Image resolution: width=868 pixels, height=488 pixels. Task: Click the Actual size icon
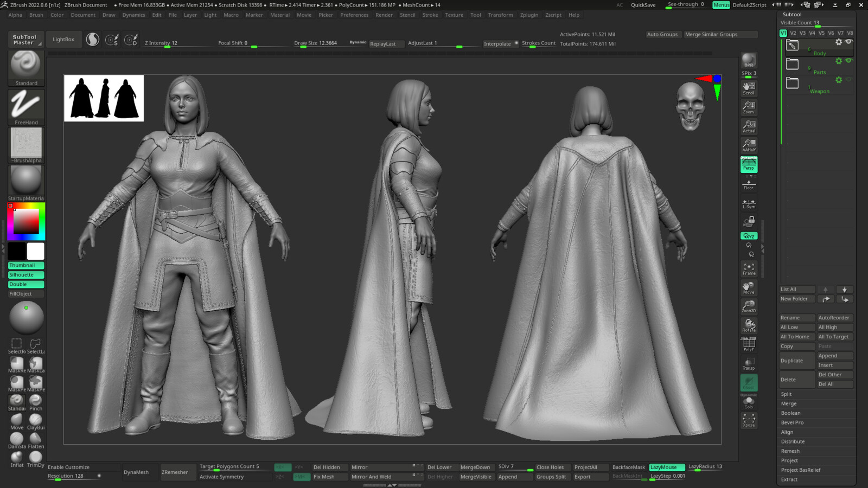pyautogui.click(x=749, y=127)
